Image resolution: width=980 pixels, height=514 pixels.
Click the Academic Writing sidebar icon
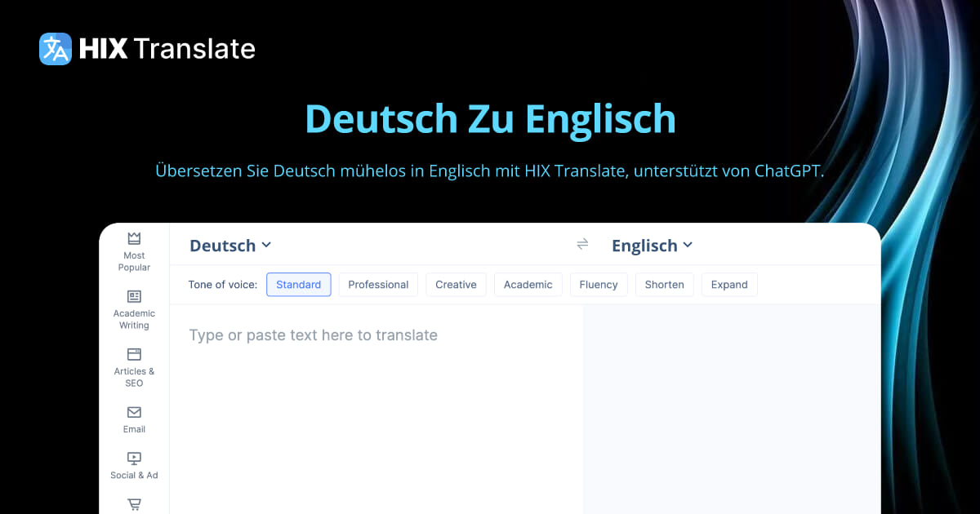click(x=133, y=297)
